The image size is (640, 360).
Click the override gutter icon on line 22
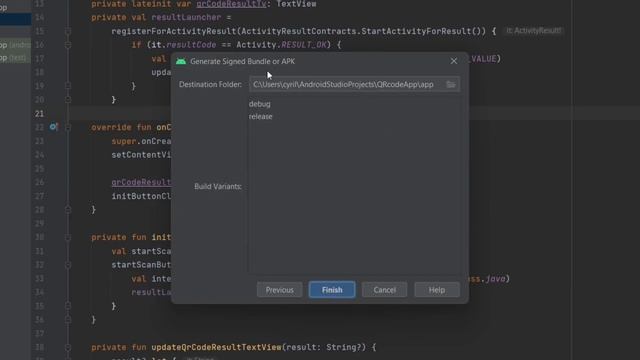click(53, 127)
